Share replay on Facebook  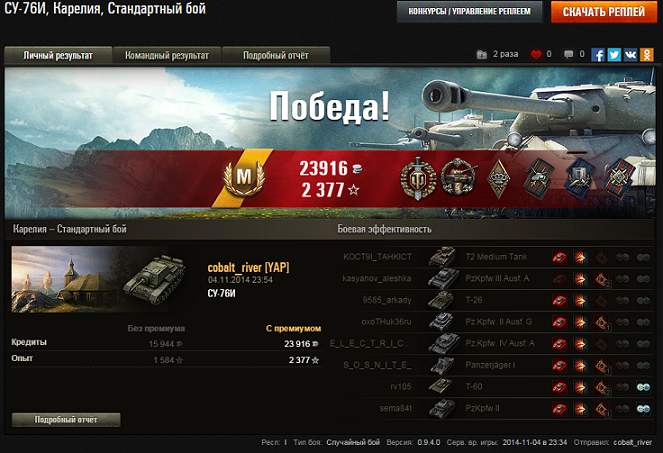pyautogui.click(x=597, y=55)
